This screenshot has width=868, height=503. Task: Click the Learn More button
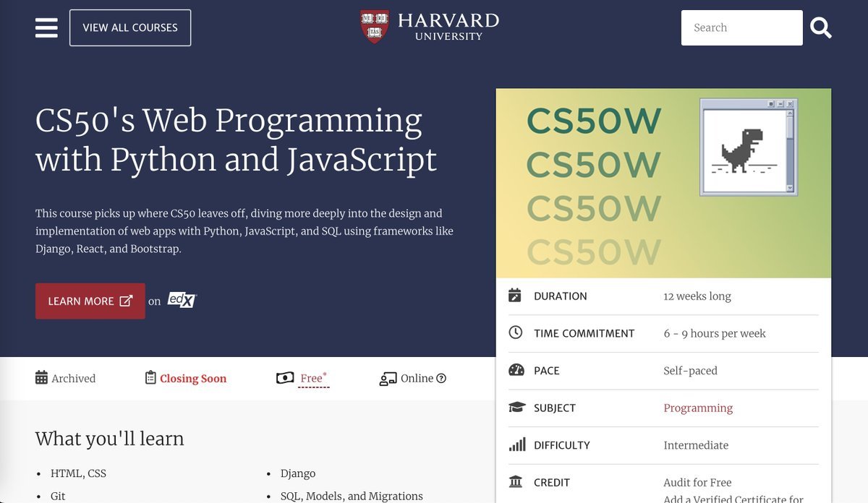tap(90, 301)
